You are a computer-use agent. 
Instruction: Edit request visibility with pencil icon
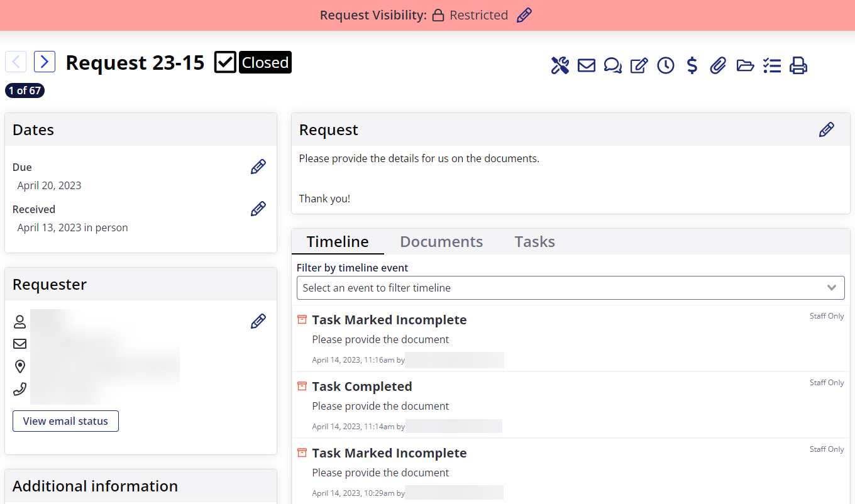click(524, 15)
